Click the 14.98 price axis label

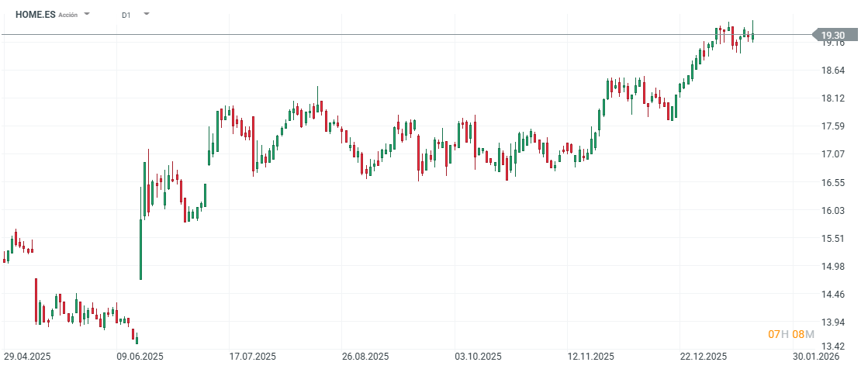click(833, 267)
